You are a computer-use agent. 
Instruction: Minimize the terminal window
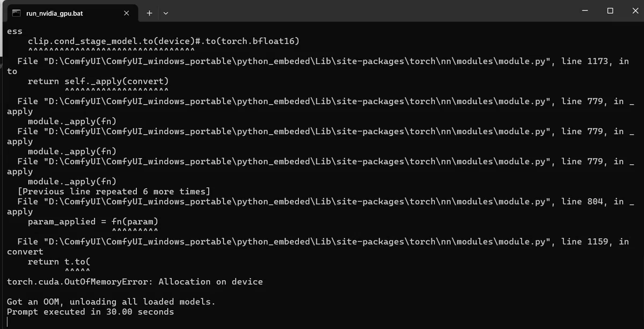584,11
